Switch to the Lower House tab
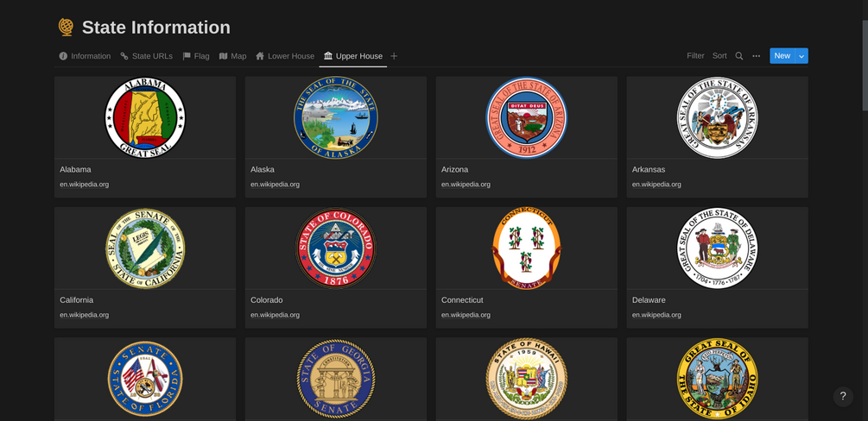The height and width of the screenshot is (421, 868). [284, 56]
